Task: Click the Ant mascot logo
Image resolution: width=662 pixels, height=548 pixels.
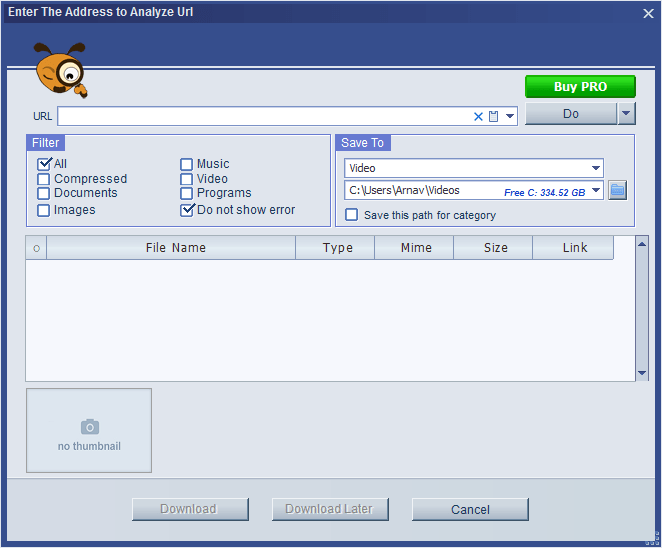Action: coord(61,71)
